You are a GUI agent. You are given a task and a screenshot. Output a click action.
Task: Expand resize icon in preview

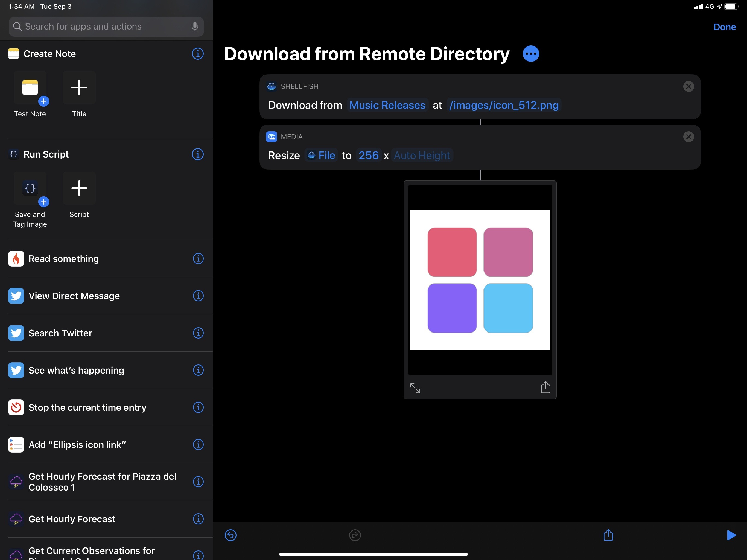tap(415, 387)
